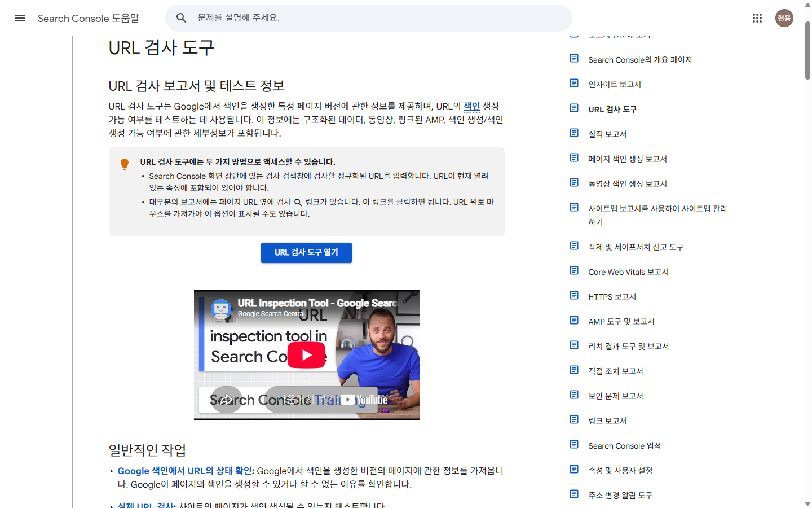Viewport: 812px width, 508px height.
Task: Click the YouTube logo on the video
Action: [x=364, y=400]
